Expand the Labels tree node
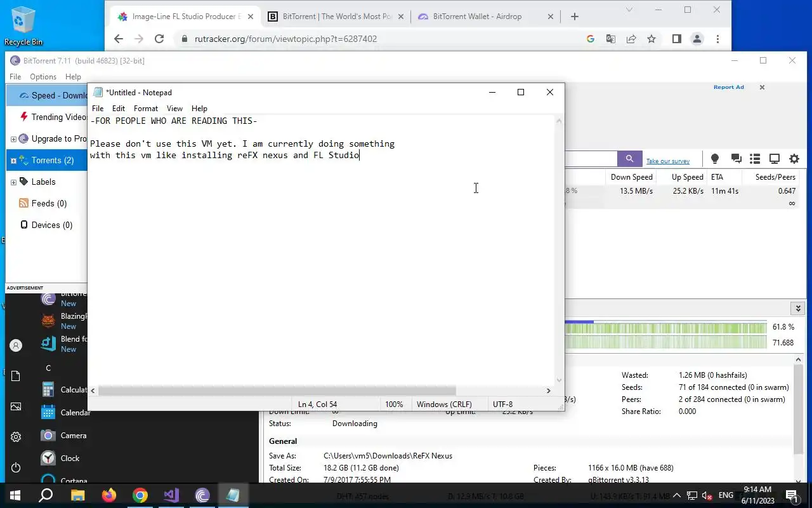 (x=13, y=182)
